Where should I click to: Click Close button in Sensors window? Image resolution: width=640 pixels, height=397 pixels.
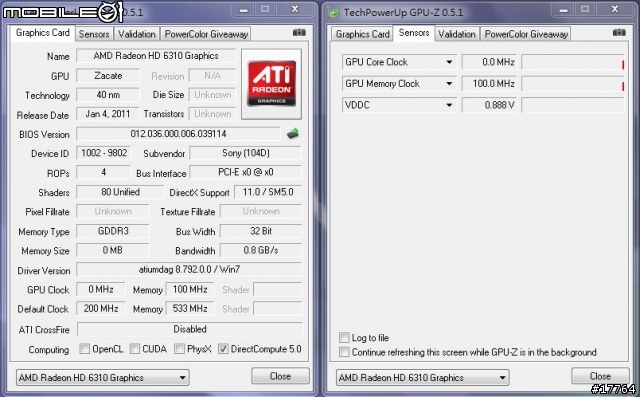[600, 376]
